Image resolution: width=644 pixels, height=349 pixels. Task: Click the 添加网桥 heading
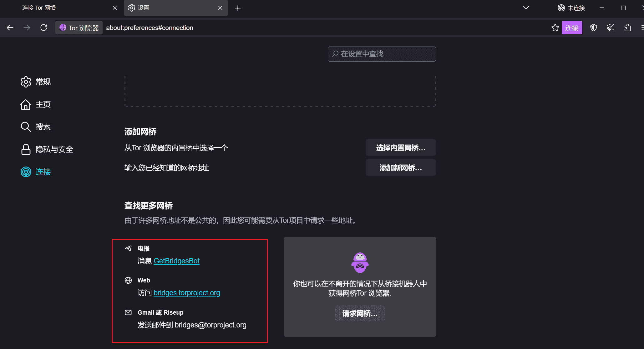tap(140, 132)
